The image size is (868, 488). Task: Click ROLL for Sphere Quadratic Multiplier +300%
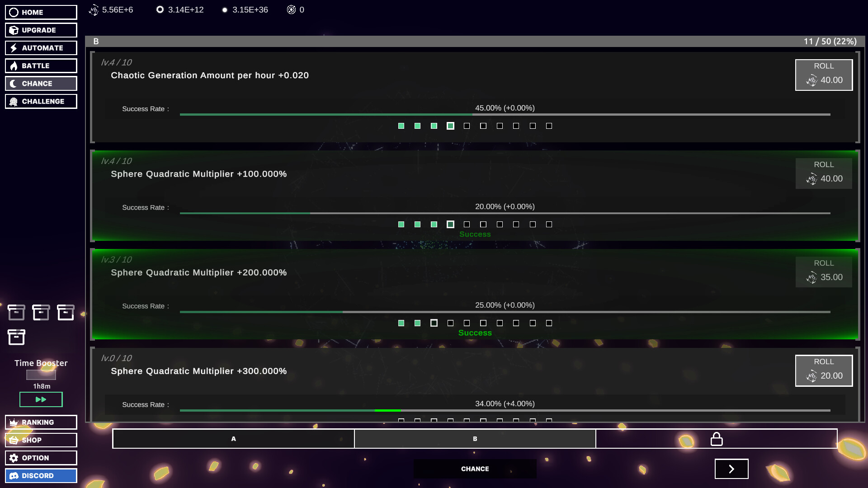pos(824,371)
